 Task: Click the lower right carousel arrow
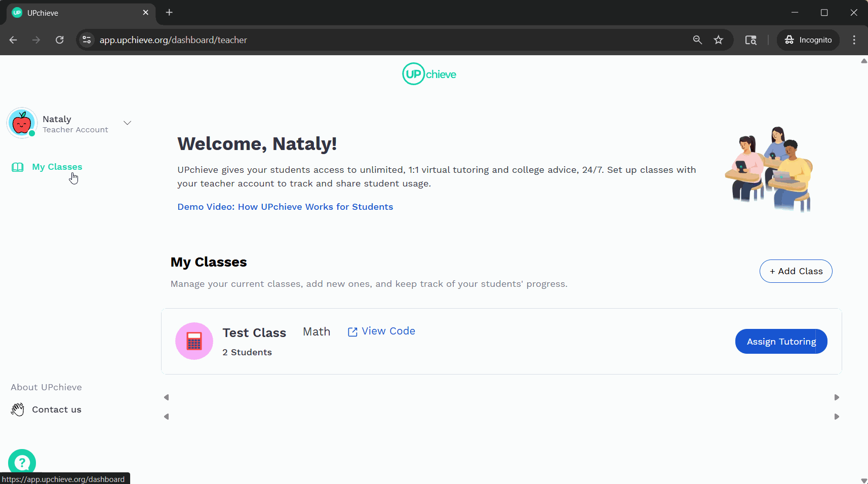coord(837,417)
